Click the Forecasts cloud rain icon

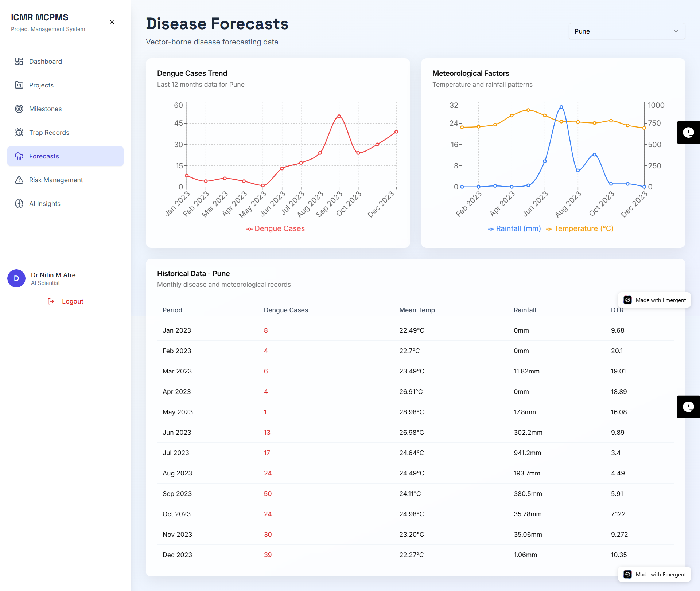(19, 156)
